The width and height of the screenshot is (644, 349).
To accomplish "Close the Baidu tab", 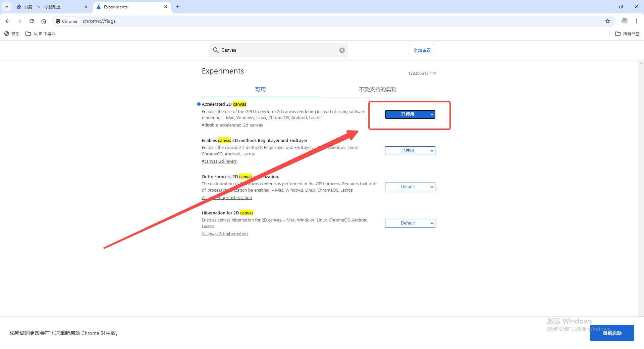I will [x=86, y=7].
